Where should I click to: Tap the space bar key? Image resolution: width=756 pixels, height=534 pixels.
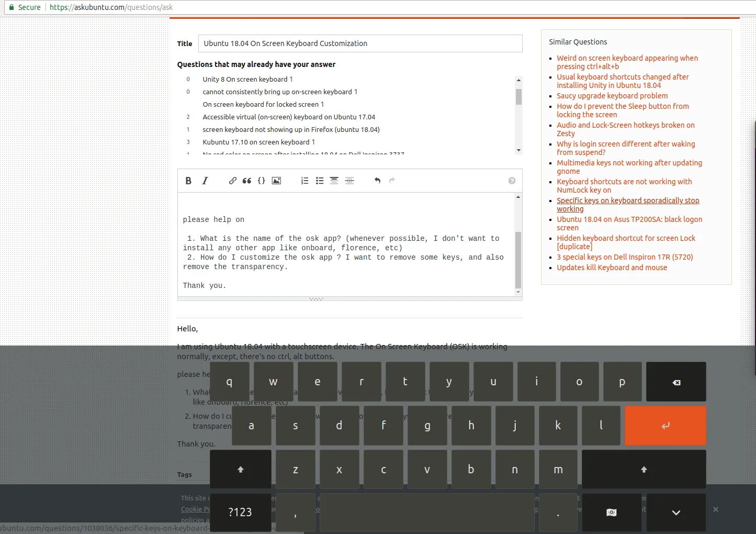tap(427, 513)
